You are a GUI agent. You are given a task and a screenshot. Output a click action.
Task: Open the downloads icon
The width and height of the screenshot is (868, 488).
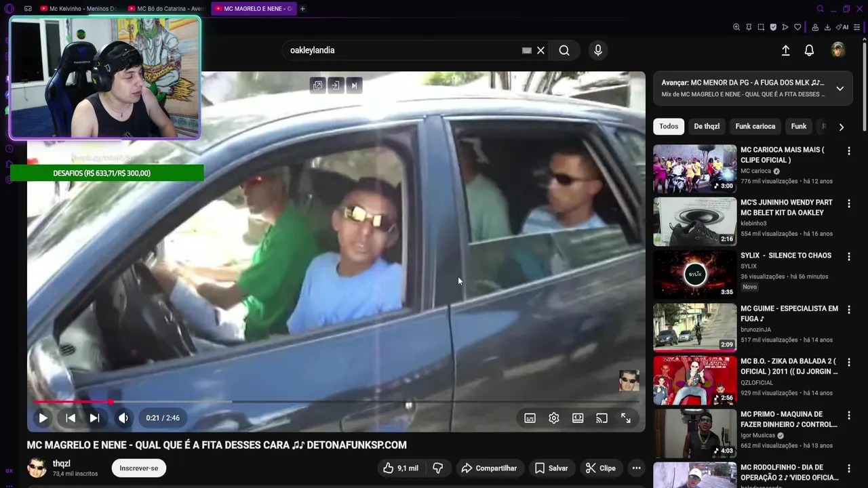827,27
